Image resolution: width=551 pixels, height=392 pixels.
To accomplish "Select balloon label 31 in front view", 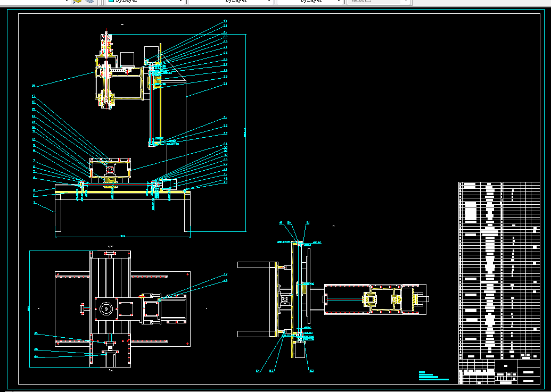I will click(225, 117).
